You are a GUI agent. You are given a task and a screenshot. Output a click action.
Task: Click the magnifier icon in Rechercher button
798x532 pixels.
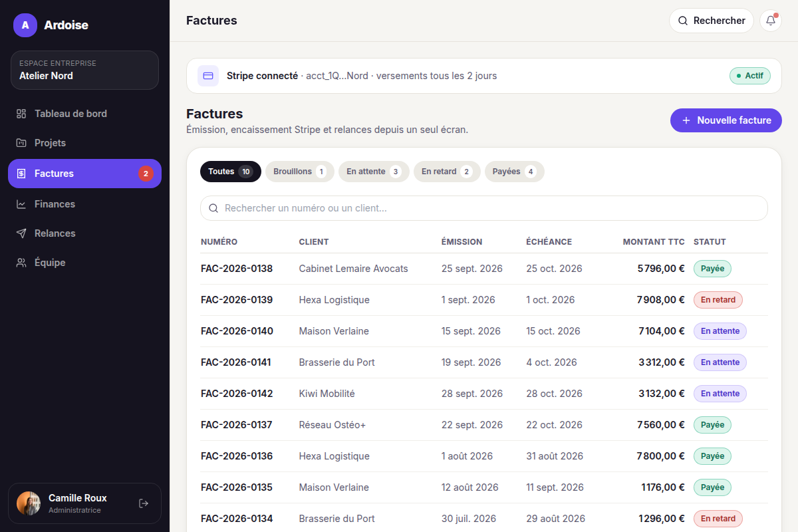click(x=683, y=21)
